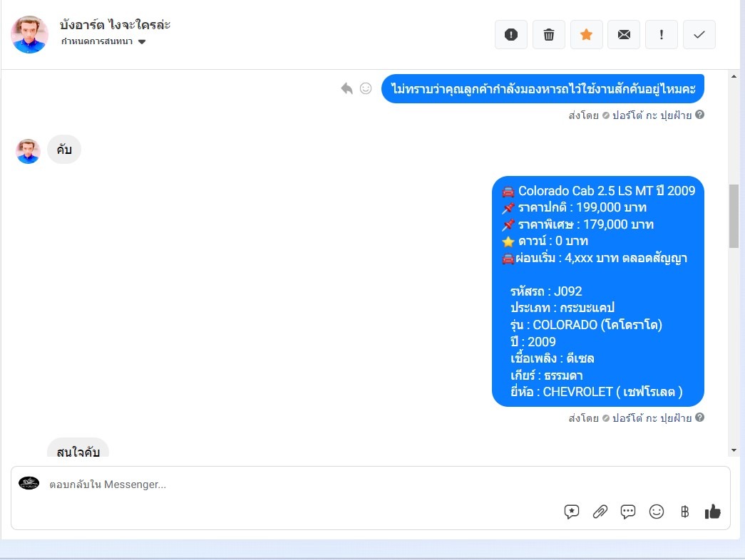Select the คับ reply bubble
The width and height of the screenshot is (745, 560).
[64, 150]
